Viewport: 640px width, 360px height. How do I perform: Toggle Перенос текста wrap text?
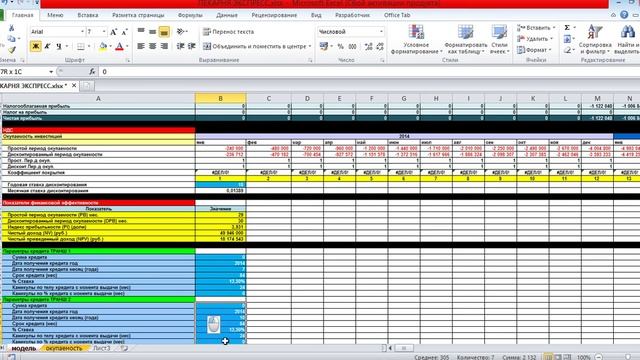(x=229, y=31)
